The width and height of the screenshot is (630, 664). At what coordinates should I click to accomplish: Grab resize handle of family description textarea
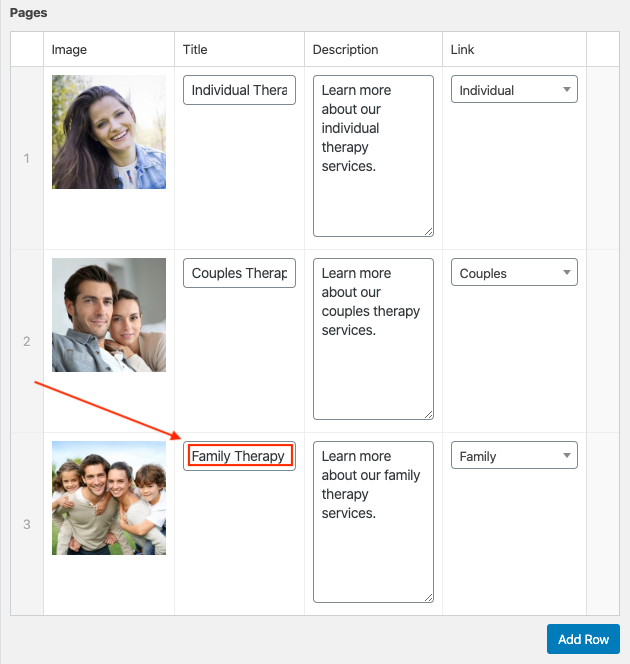point(428,597)
